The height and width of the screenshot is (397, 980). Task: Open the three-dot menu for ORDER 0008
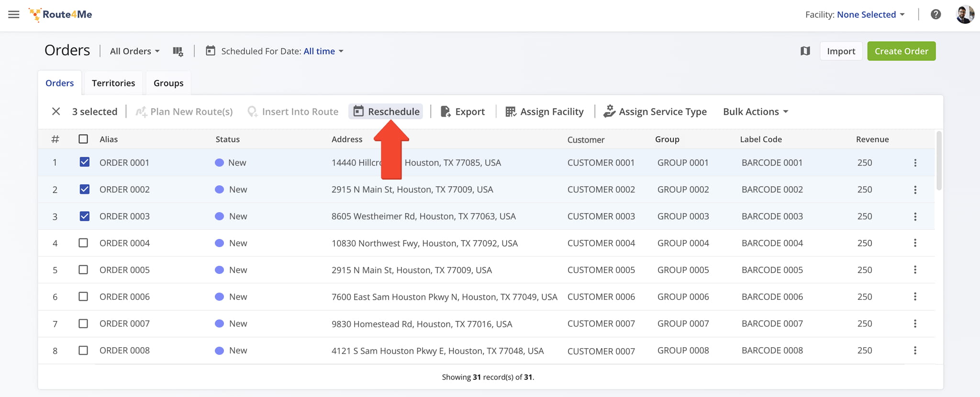915,351
